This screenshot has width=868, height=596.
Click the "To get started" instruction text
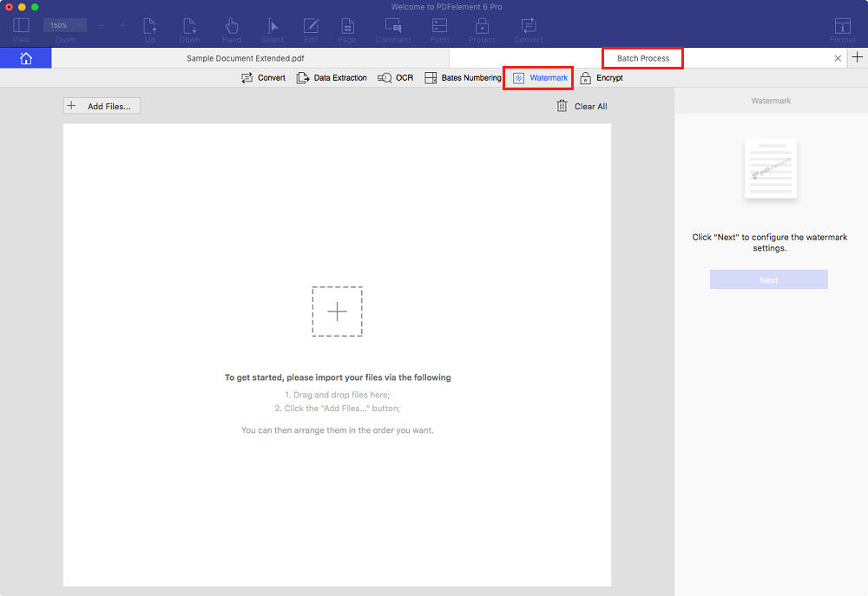[338, 377]
